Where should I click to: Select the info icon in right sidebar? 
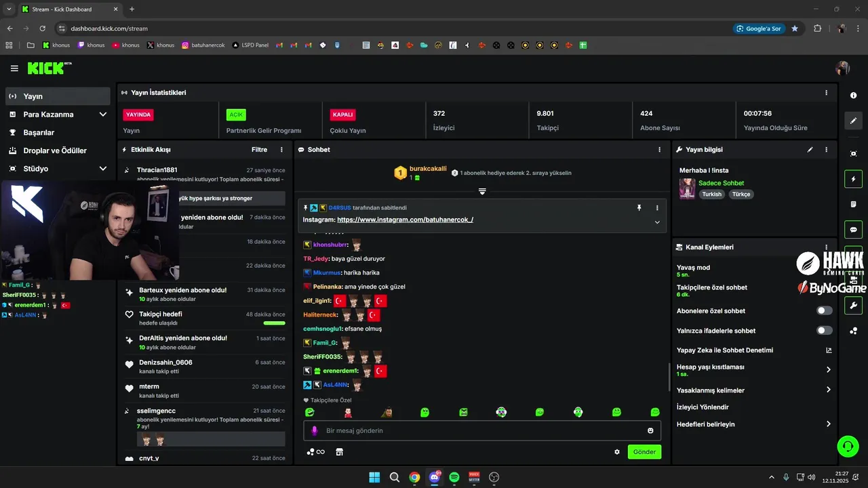pyautogui.click(x=854, y=96)
